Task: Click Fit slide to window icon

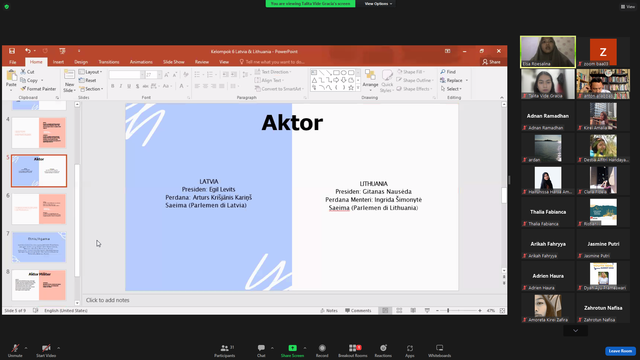Action: click(502, 311)
